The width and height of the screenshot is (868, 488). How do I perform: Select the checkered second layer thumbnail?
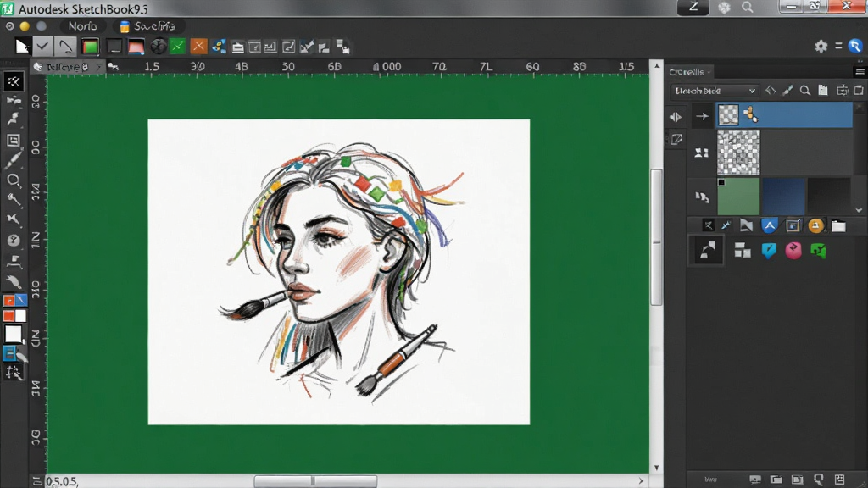(x=738, y=152)
